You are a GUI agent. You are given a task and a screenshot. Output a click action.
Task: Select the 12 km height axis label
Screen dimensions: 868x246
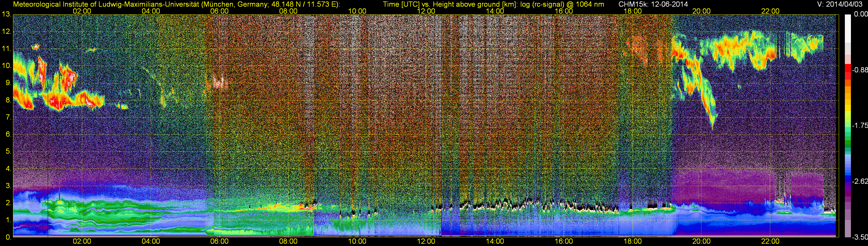(6, 32)
